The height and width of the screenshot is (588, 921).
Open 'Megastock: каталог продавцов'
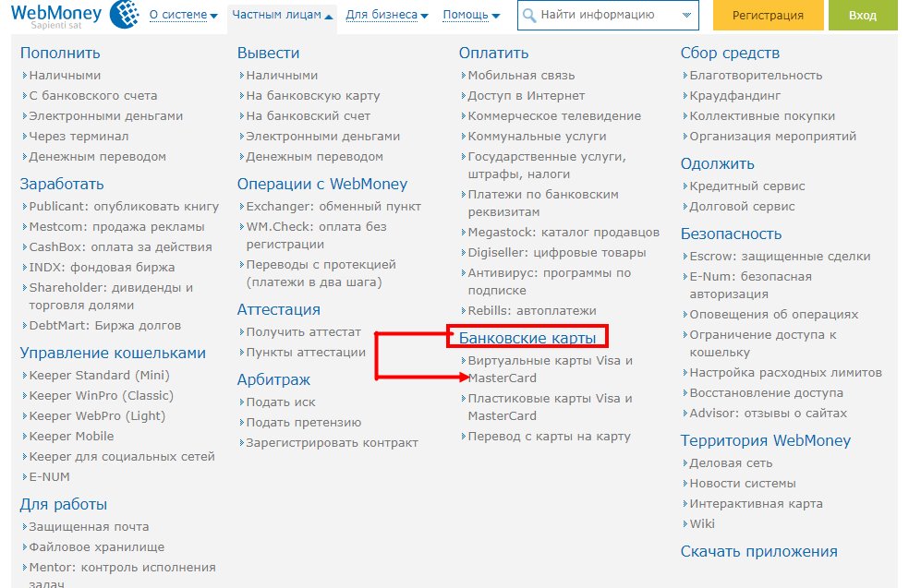pyautogui.click(x=564, y=233)
